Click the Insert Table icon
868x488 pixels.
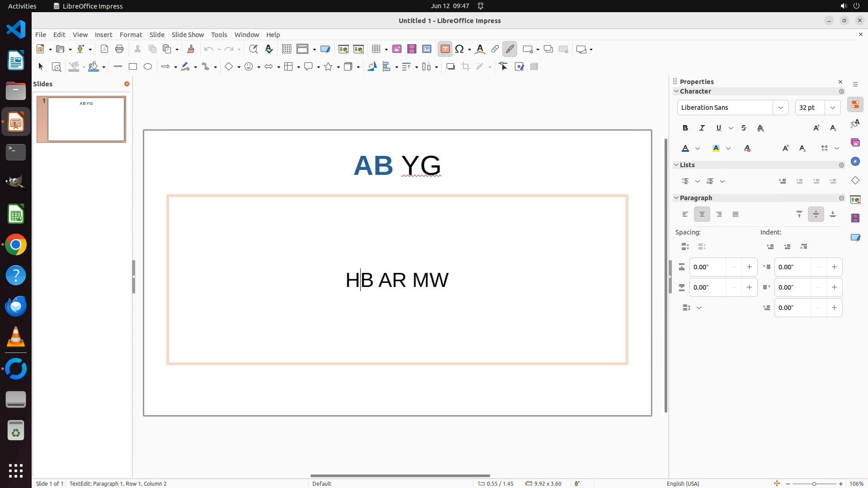[x=376, y=49]
